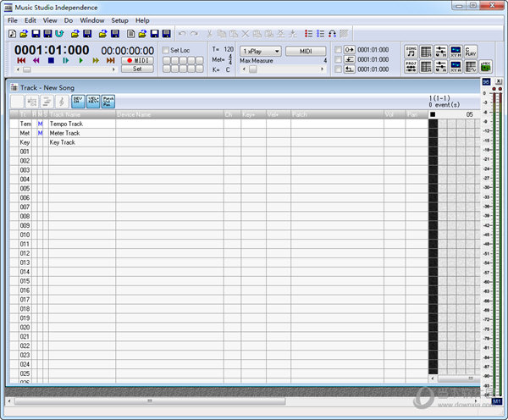Screen dimensions: 508x420
Task: Open the File menu
Action: (13, 20)
